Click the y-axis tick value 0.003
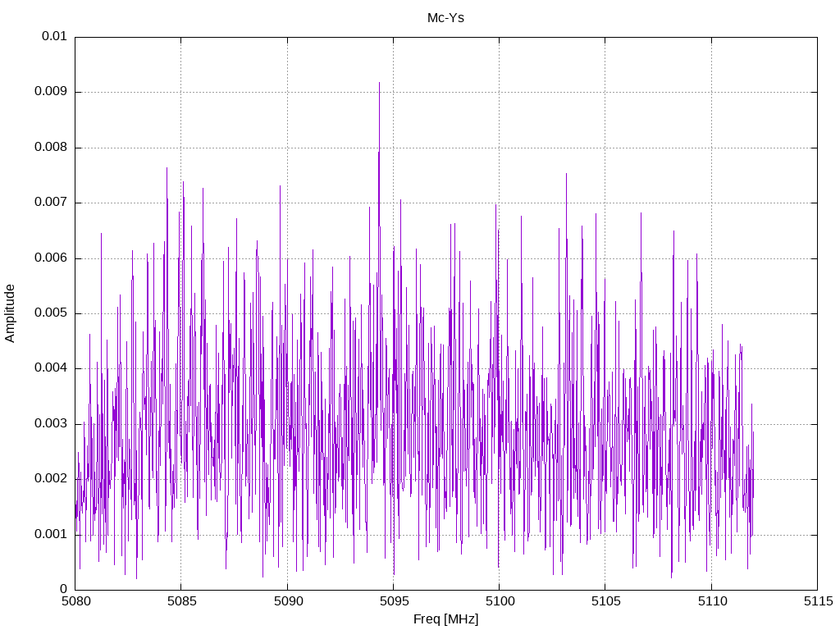 pyautogui.click(x=50, y=424)
